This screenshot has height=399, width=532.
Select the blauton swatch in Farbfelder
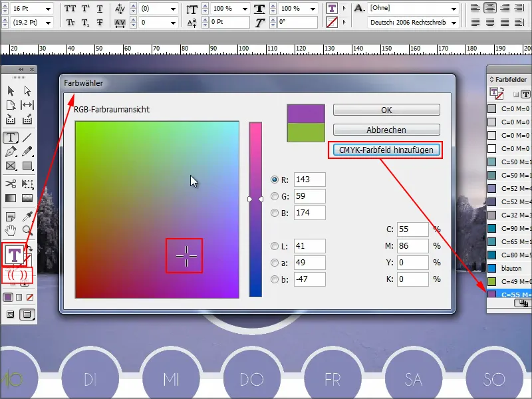pyautogui.click(x=509, y=268)
